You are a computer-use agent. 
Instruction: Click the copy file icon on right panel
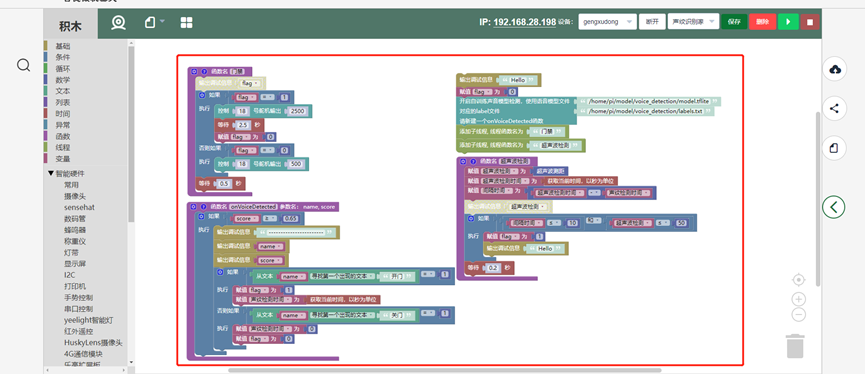pos(835,148)
